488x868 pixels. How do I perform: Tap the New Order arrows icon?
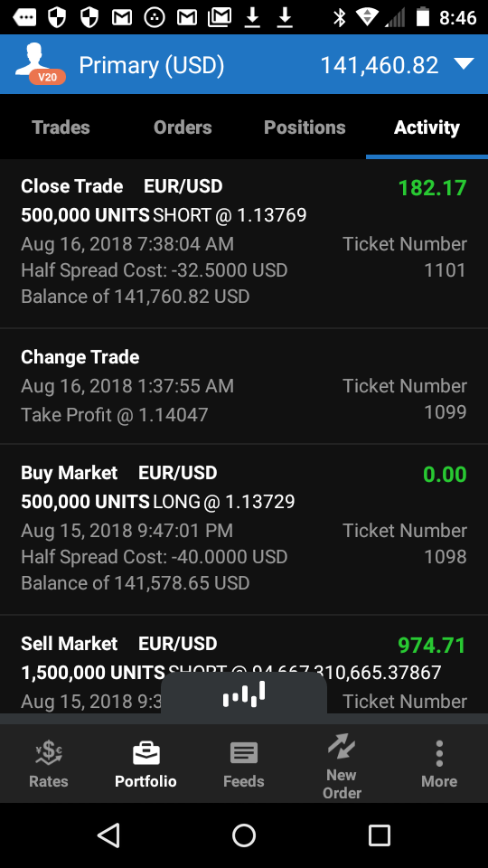point(342,746)
